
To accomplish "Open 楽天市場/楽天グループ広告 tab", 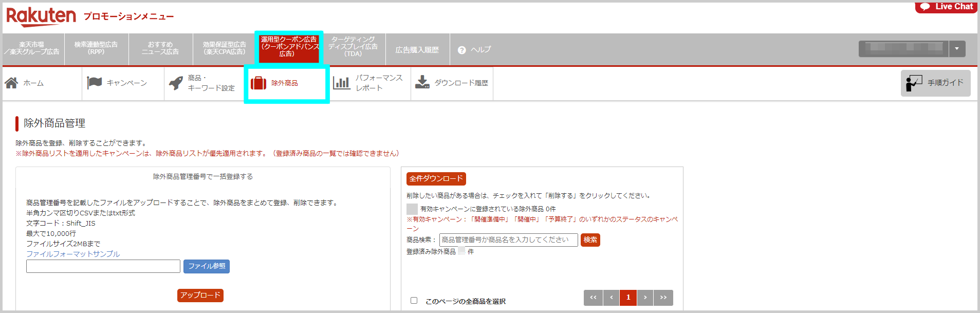I will click(x=32, y=48).
